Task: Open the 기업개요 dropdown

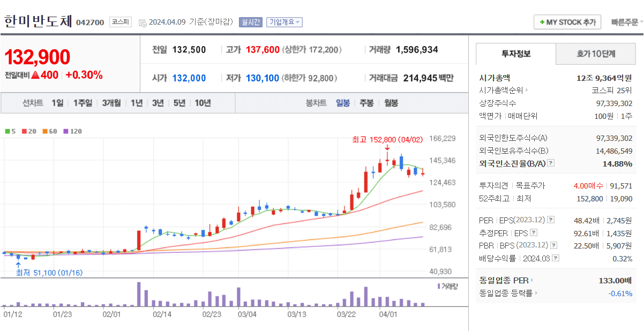Action: coord(285,22)
